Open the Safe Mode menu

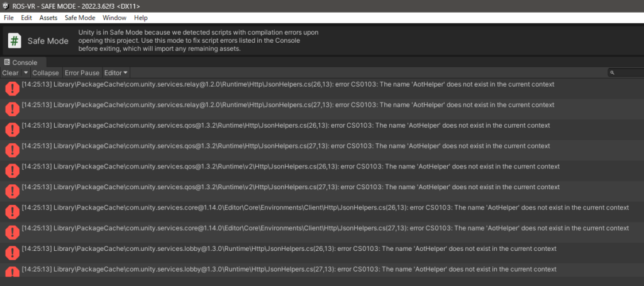pos(80,18)
